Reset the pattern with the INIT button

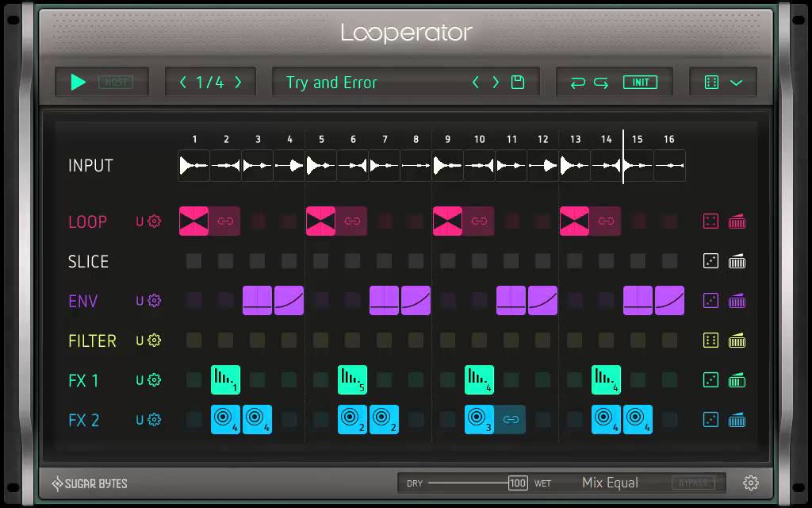[x=640, y=82]
